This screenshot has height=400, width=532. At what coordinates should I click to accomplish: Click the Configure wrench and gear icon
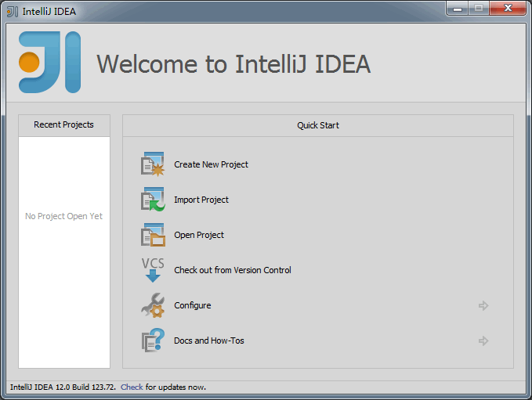tap(152, 305)
